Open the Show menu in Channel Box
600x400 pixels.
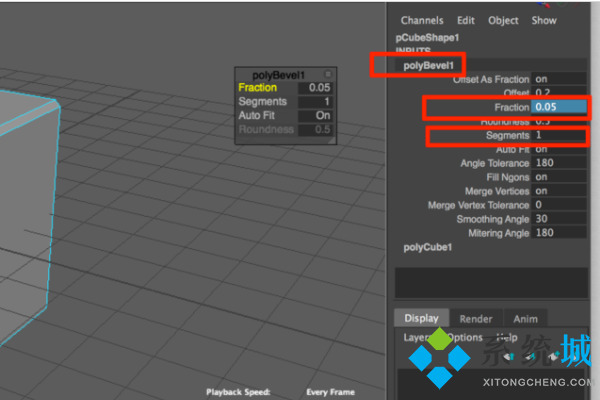click(544, 20)
